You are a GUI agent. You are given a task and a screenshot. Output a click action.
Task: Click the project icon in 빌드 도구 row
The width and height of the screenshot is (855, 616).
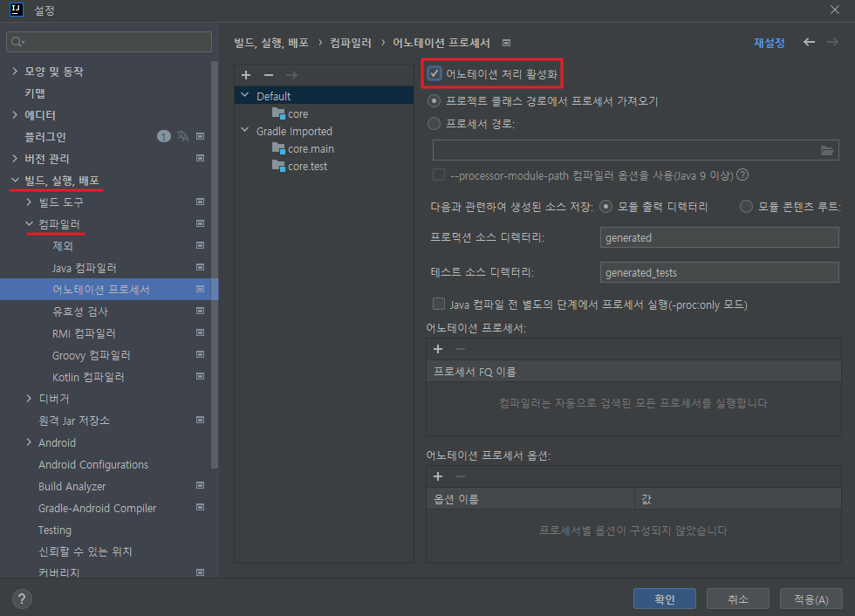coord(200,202)
